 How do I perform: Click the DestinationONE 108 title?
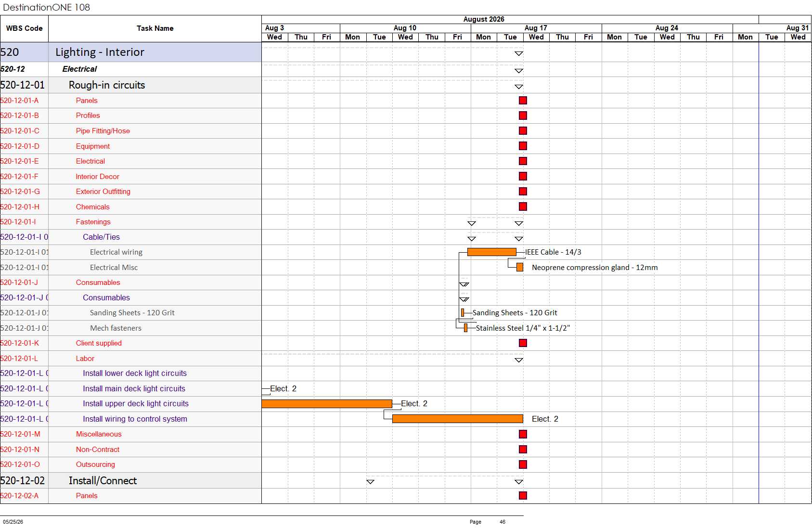46,7
